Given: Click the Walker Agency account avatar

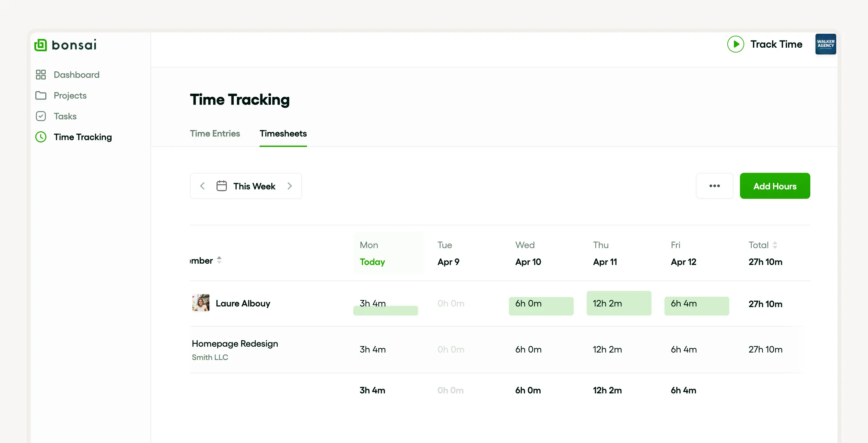Looking at the screenshot, I should 825,44.
